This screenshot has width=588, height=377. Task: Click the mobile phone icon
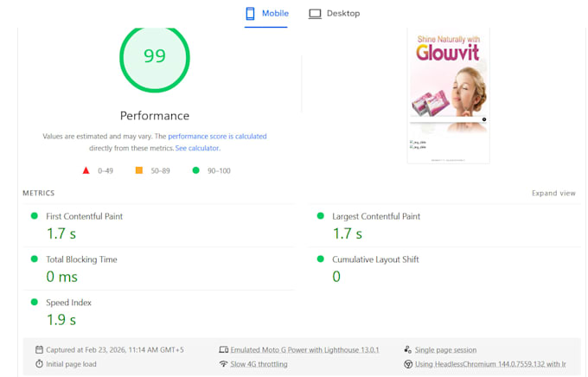coord(250,14)
